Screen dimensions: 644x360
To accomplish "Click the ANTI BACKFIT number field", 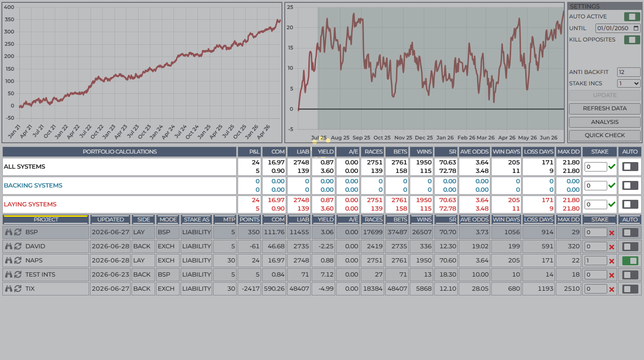I will point(628,72).
